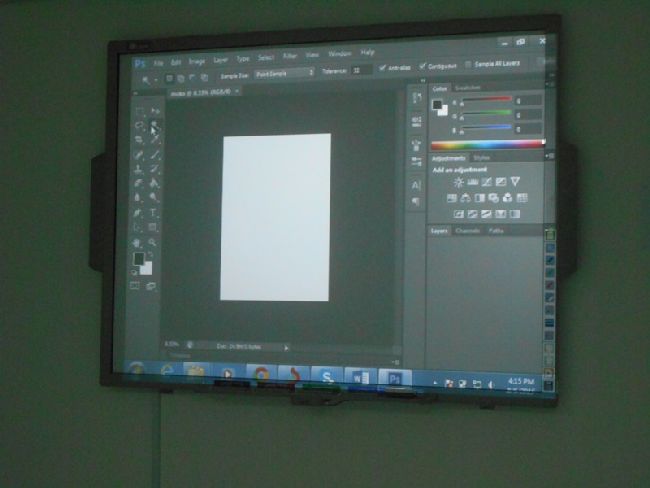Click the Tolerance input field
This screenshot has height=488, width=650.
[360, 70]
